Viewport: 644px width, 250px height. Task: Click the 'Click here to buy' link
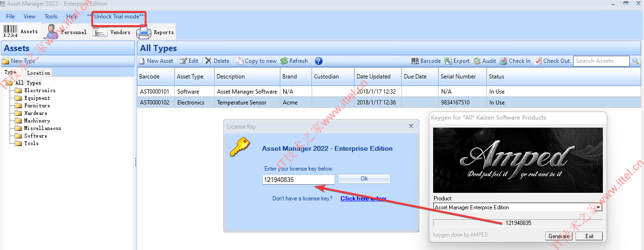(363, 198)
